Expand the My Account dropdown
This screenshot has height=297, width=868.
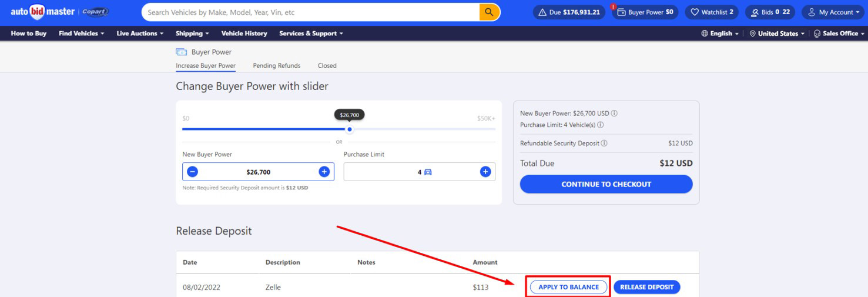833,12
